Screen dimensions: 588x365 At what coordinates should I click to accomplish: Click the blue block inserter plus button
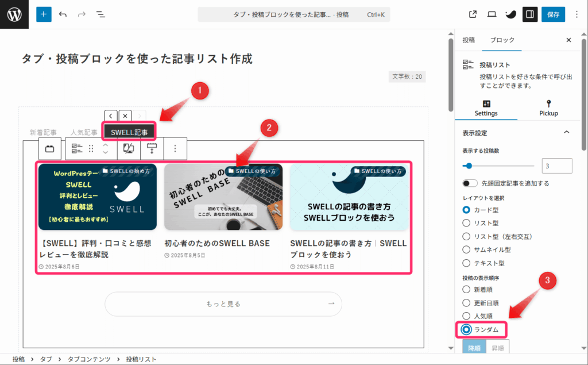44,14
